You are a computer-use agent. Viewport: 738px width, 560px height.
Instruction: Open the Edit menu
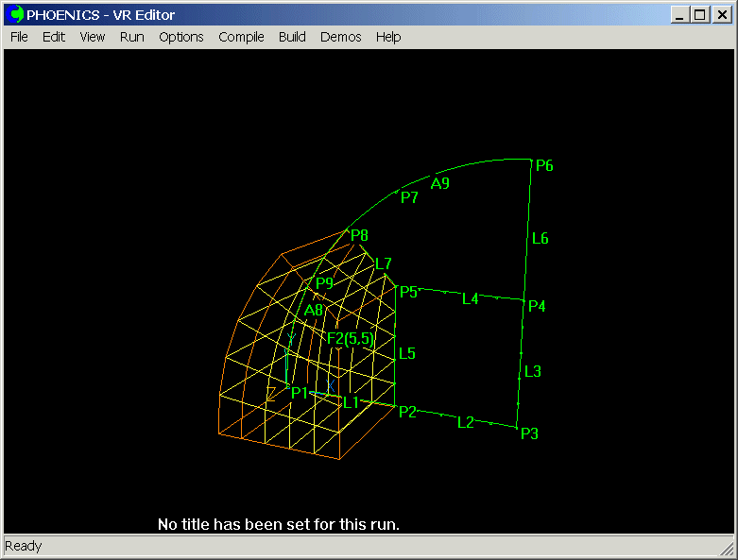(54, 37)
